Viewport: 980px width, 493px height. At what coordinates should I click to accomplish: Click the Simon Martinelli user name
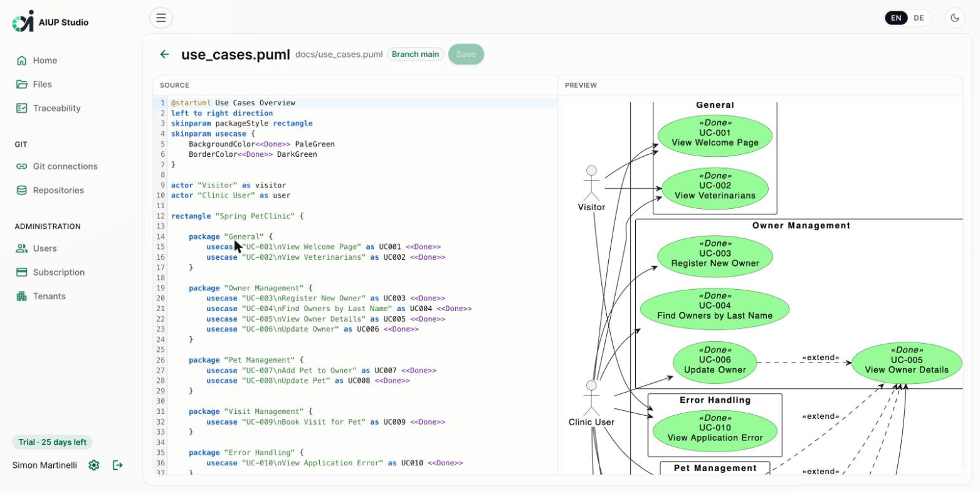coord(45,465)
